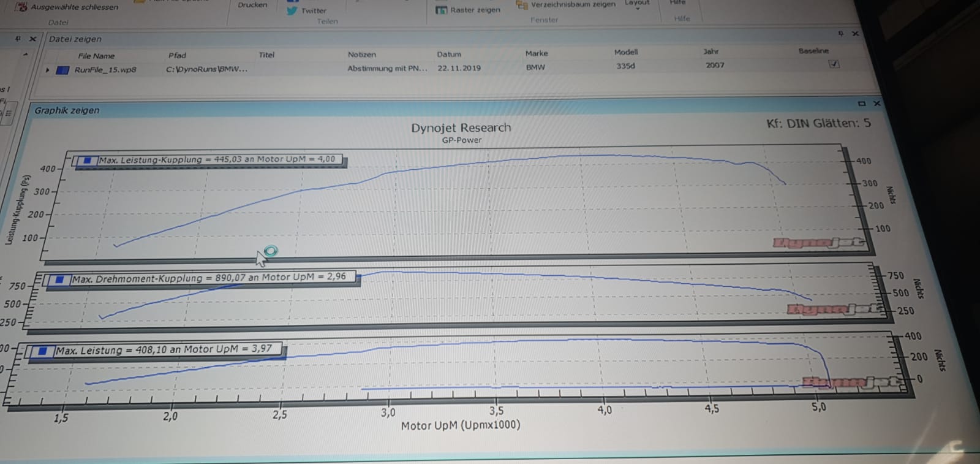The image size is (980, 464).
Task: Collapse the left panel with the up arrow
Action: (25, 55)
